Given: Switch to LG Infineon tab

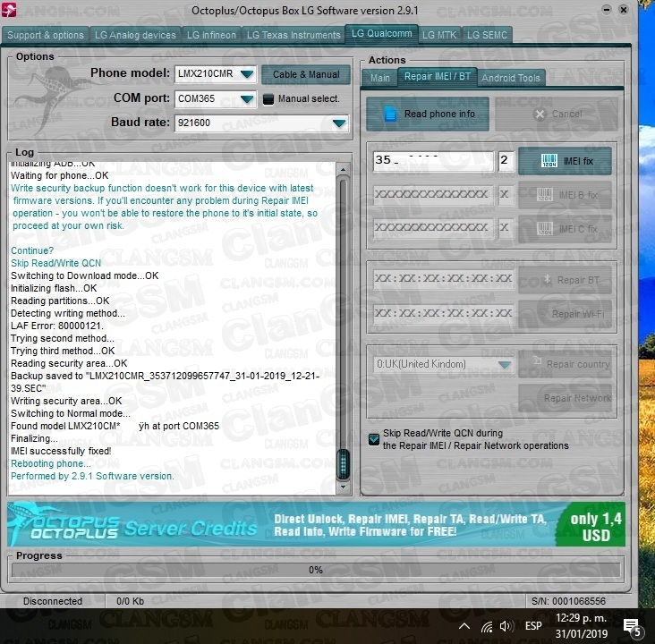Looking at the screenshot, I should click(x=211, y=35).
